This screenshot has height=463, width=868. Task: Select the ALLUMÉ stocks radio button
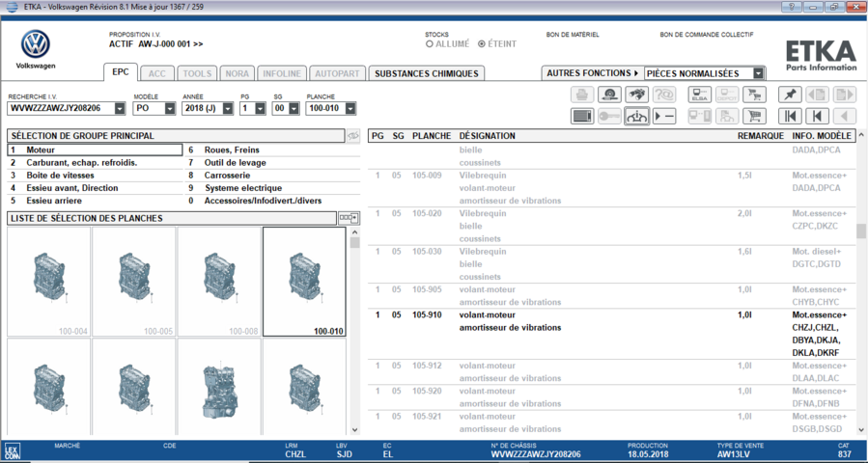pyautogui.click(x=429, y=44)
